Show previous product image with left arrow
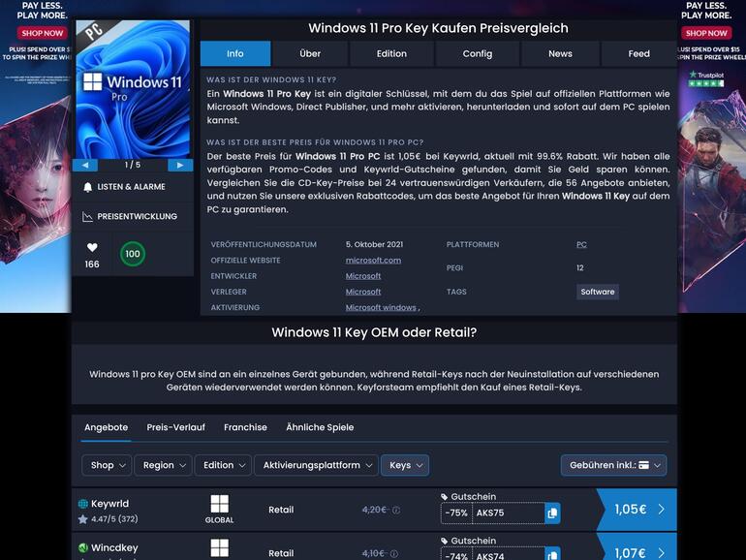The height and width of the screenshot is (560, 746). tap(85, 165)
